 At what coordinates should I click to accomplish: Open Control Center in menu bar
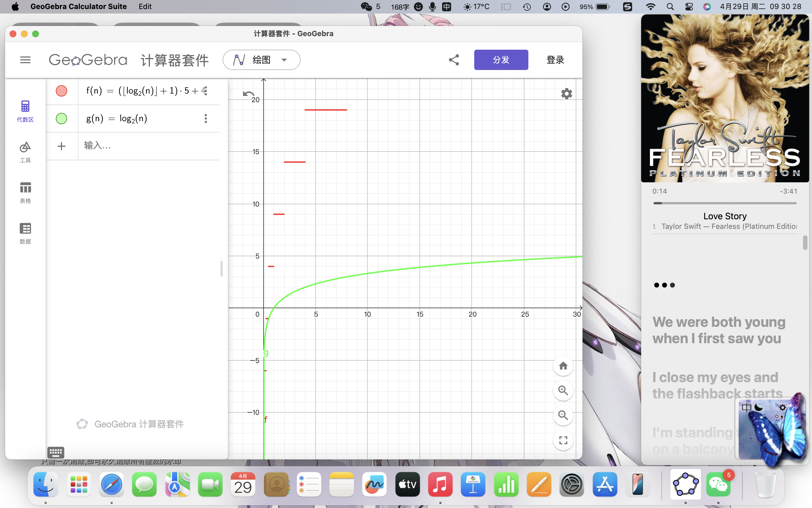689,6
